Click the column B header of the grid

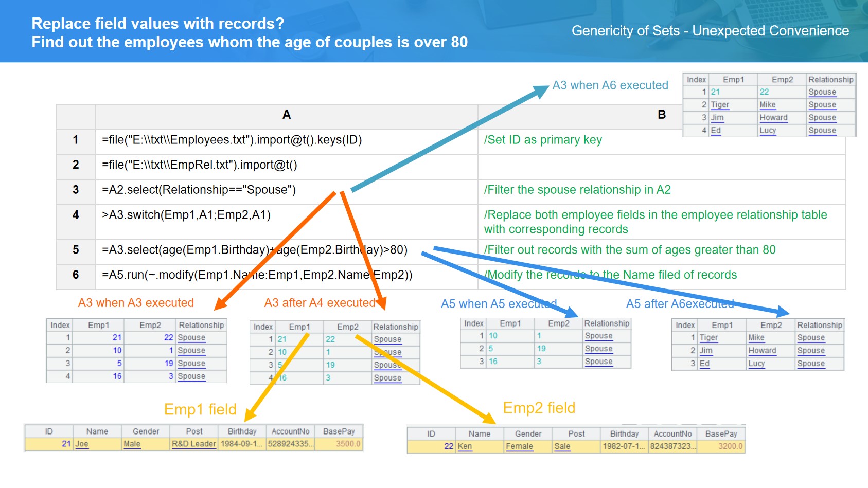[662, 115]
